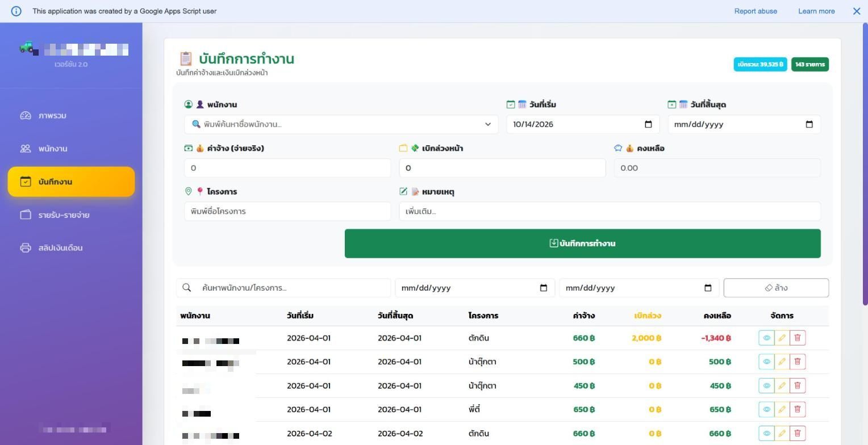Click the page's vertical scrollbar
868x445 pixels.
pos(865,165)
